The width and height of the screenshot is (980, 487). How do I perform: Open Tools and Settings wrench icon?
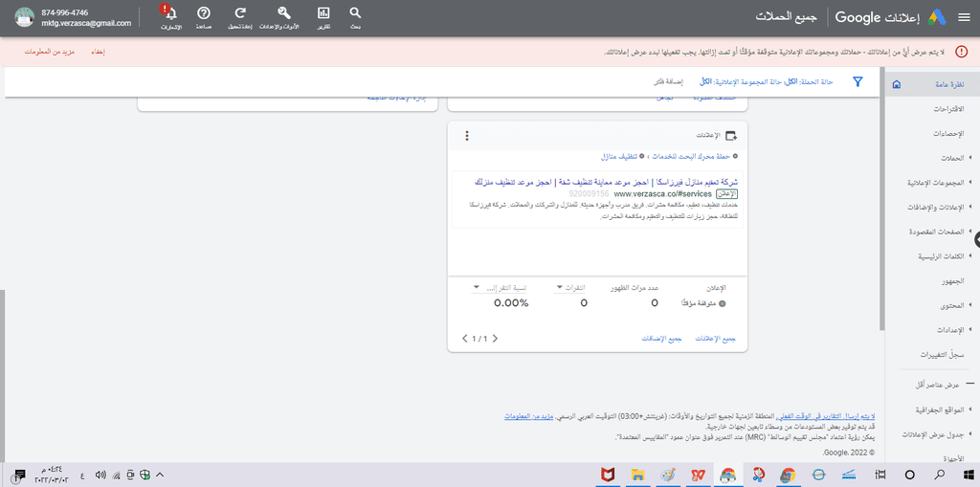point(283,16)
